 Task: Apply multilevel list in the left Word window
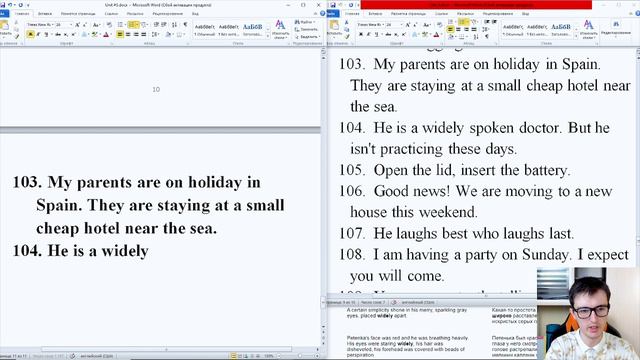coord(144,25)
